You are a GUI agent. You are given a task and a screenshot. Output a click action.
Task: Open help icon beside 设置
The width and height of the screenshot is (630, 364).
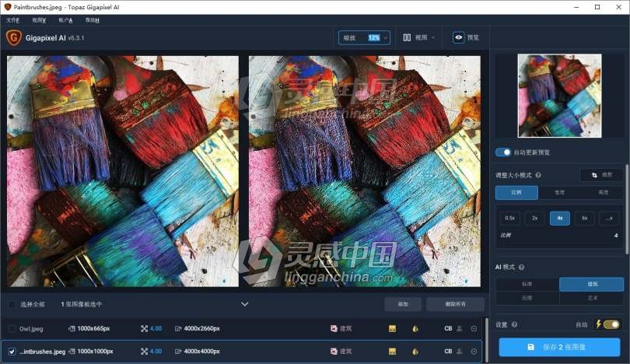coord(514,324)
